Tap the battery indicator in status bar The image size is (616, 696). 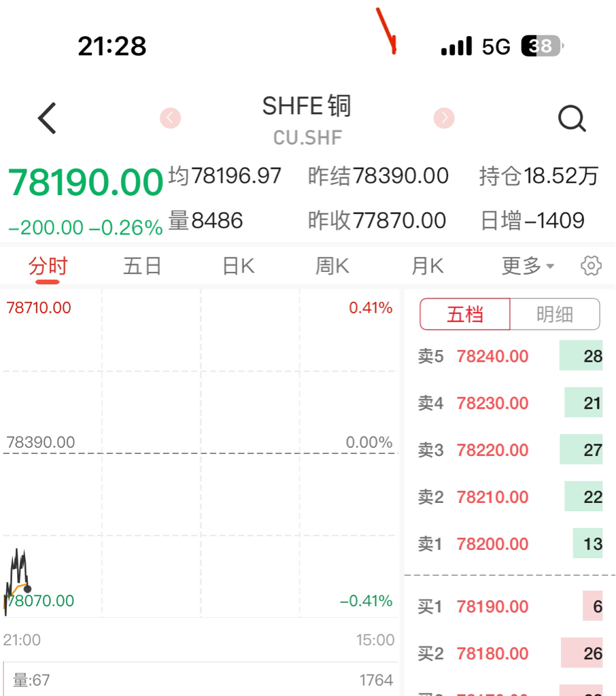coord(542,46)
